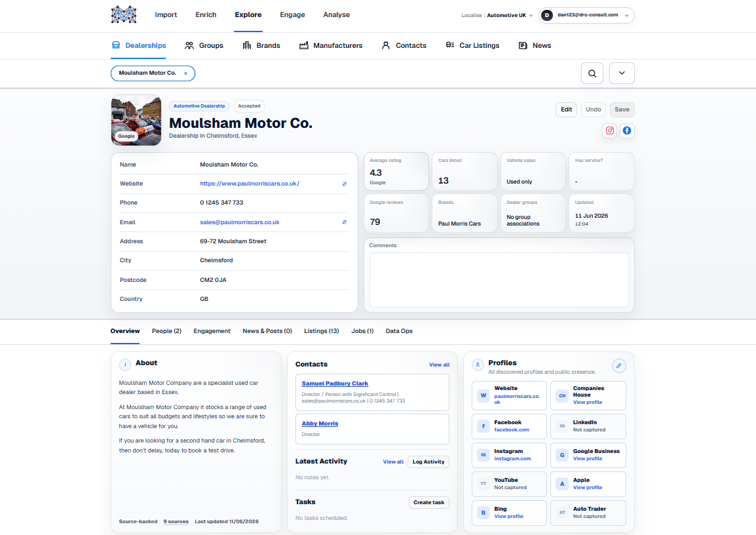Open website link external icon
This screenshot has width=756, height=535.
pos(344,184)
